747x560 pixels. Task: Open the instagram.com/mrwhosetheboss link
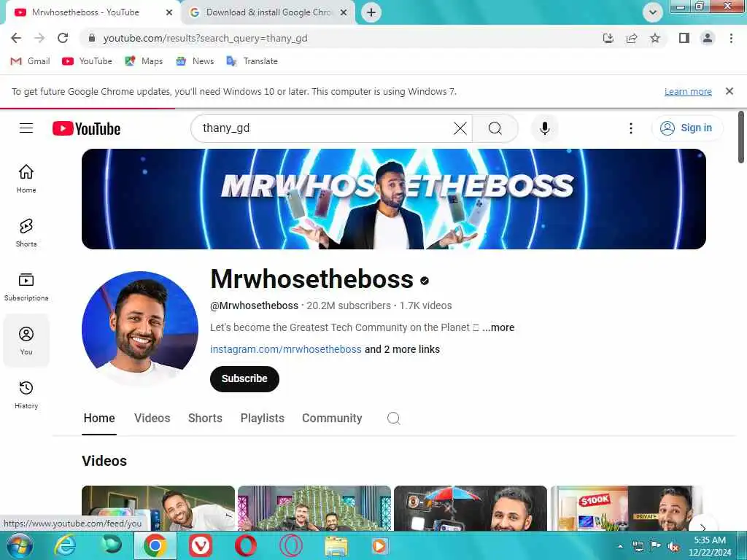(286, 349)
